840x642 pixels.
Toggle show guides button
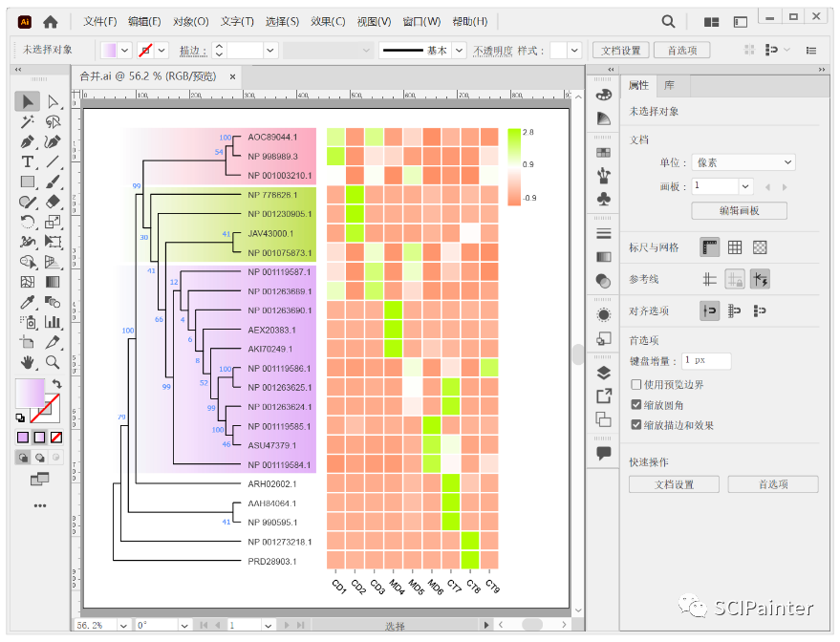pos(710,279)
